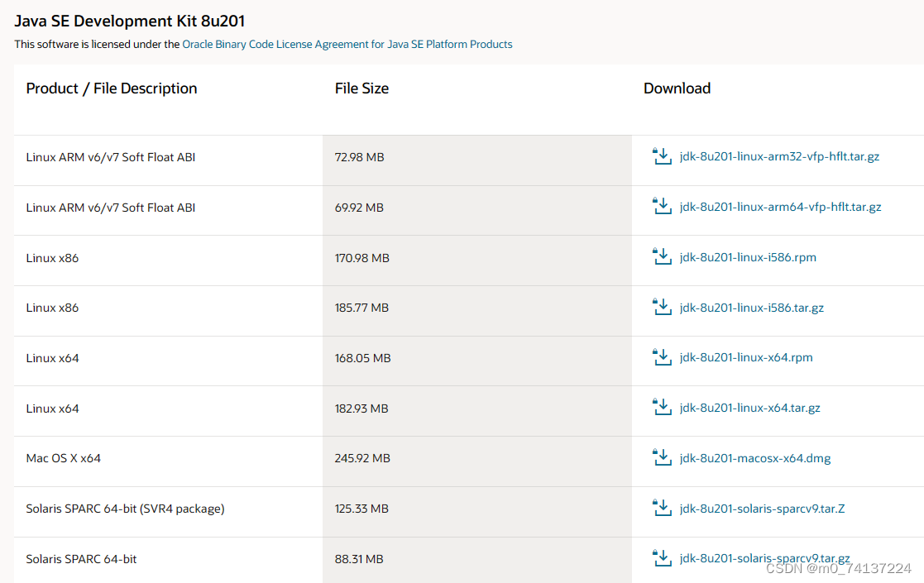Download jdk-8u201-linux-i586.tar.gz file link
Viewport: 924px width, 583px height.
[751, 308]
